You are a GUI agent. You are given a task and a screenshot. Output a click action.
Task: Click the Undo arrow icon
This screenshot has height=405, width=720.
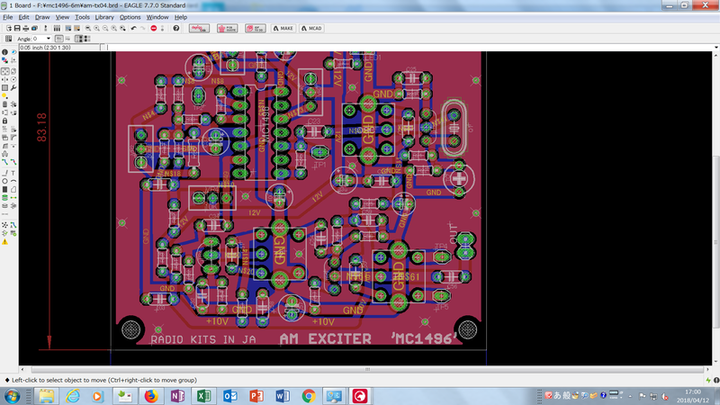[x=134, y=28]
